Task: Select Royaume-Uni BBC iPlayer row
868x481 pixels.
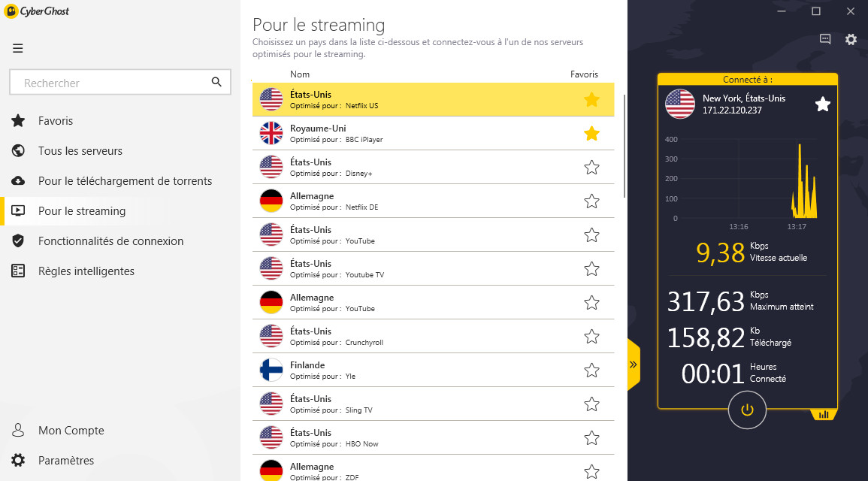Action: [x=433, y=133]
